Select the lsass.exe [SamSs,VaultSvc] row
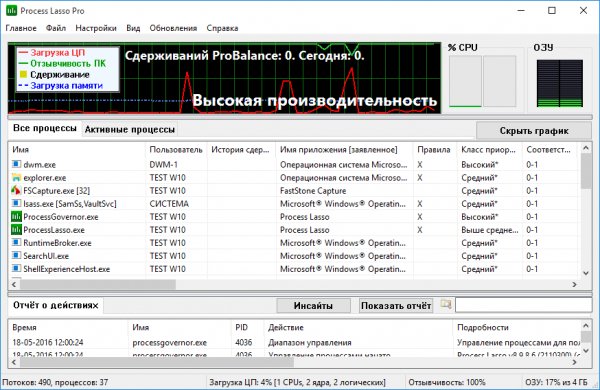 click(x=293, y=204)
